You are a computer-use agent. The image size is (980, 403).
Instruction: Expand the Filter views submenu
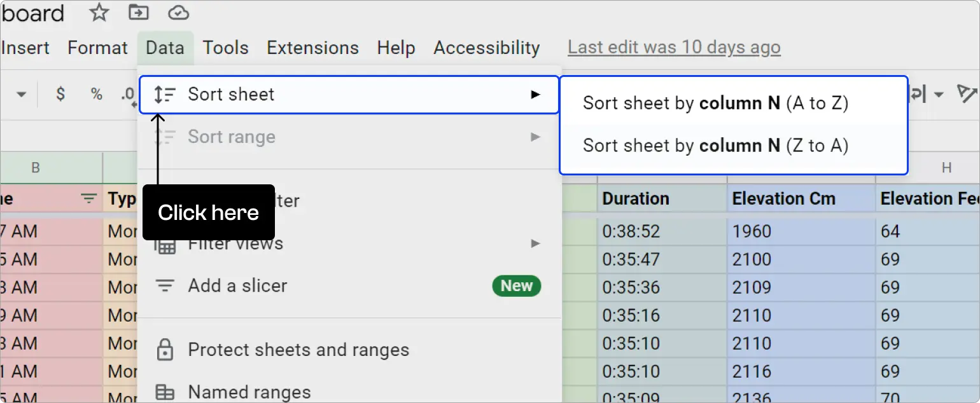(535, 243)
